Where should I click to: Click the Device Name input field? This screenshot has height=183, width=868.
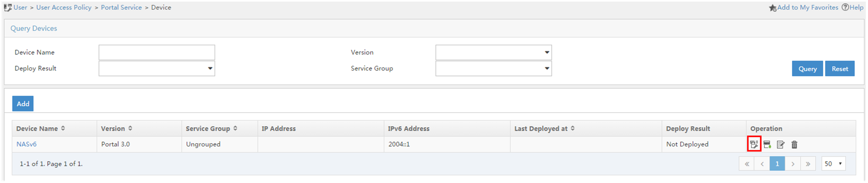click(157, 53)
